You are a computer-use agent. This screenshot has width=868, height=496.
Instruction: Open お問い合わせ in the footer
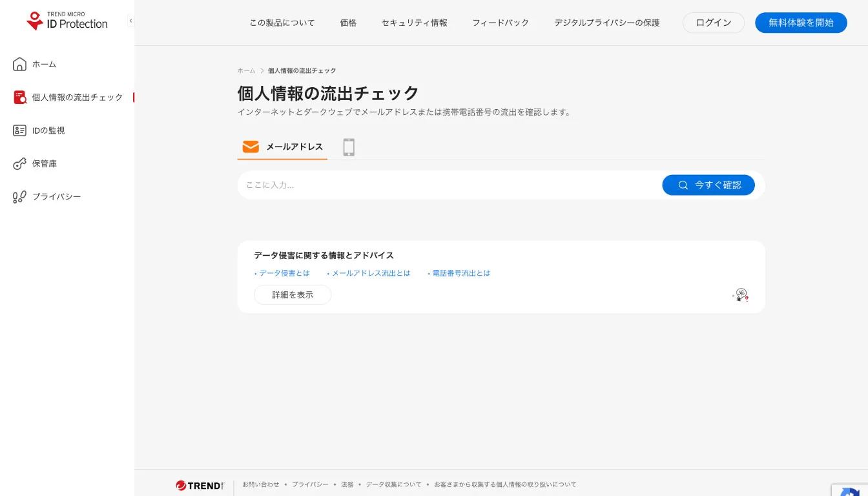click(261, 484)
